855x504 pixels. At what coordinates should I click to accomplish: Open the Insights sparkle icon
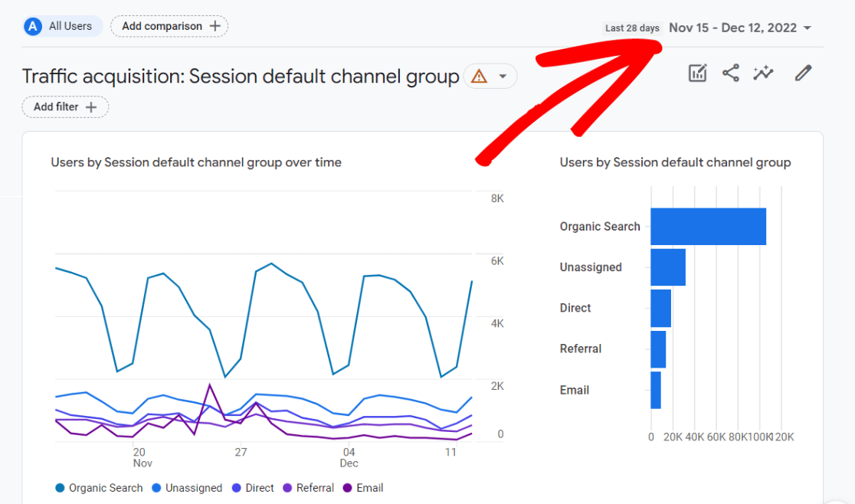[x=763, y=74]
